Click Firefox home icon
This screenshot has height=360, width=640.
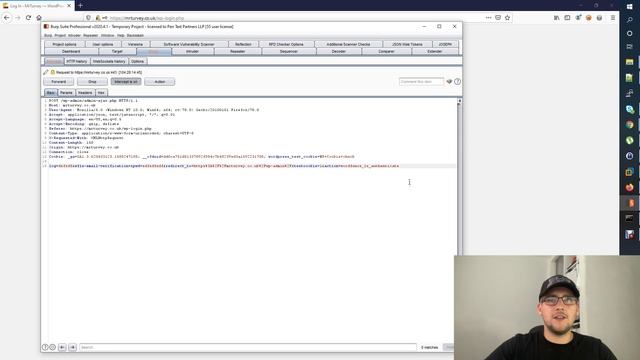tap(39, 18)
